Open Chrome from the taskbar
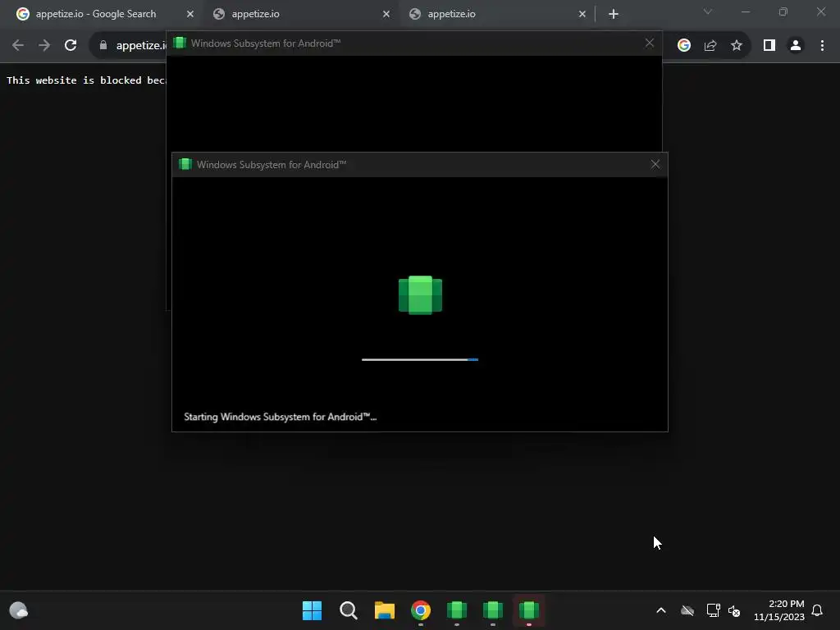This screenshot has width=840, height=630. (421, 610)
